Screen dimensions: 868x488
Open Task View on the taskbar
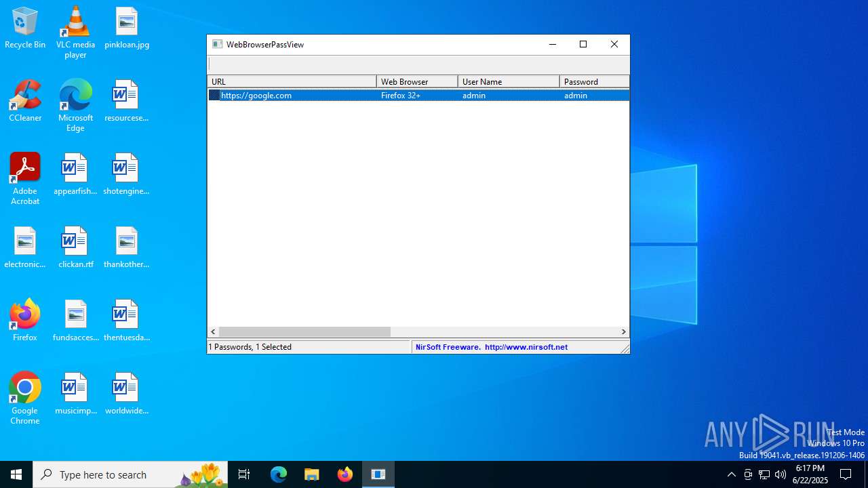click(x=244, y=474)
